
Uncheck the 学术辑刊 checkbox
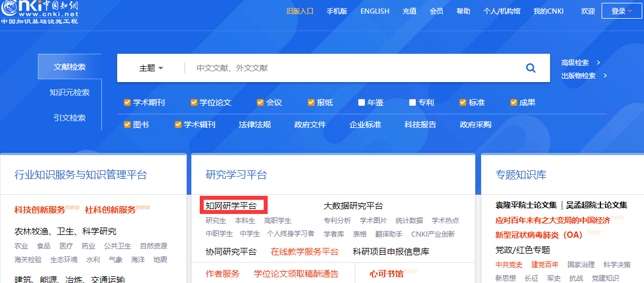[178, 125]
